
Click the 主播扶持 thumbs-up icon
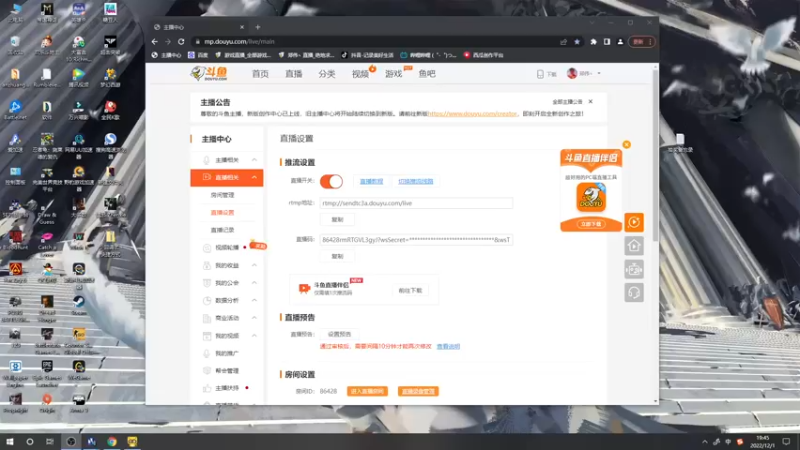pyautogui.click(x=207, y=388)
